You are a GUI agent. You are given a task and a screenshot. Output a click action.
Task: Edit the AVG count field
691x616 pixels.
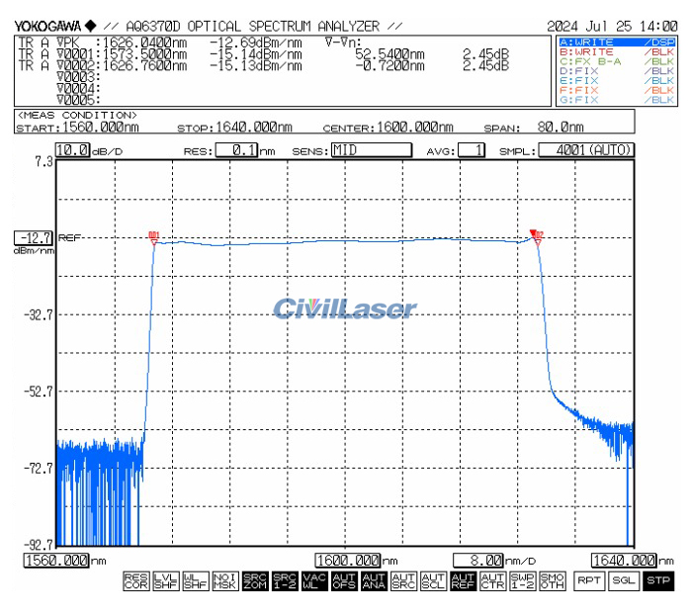(x=472, y=150)
